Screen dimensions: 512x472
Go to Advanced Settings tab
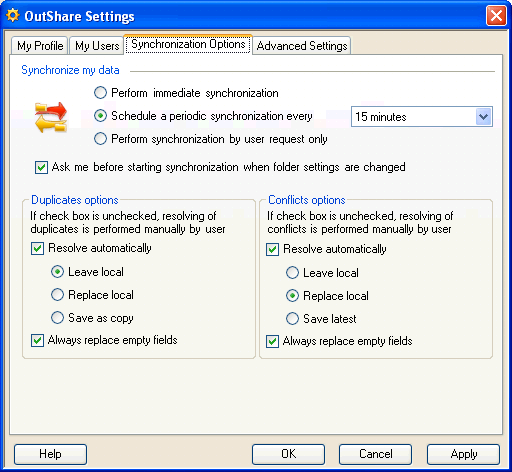coord(302,46)
